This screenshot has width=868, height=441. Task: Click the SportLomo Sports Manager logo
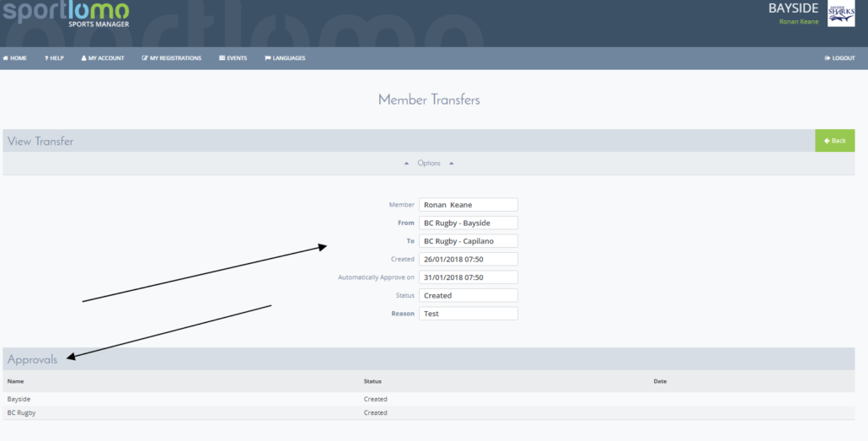(x=66, y=13)
